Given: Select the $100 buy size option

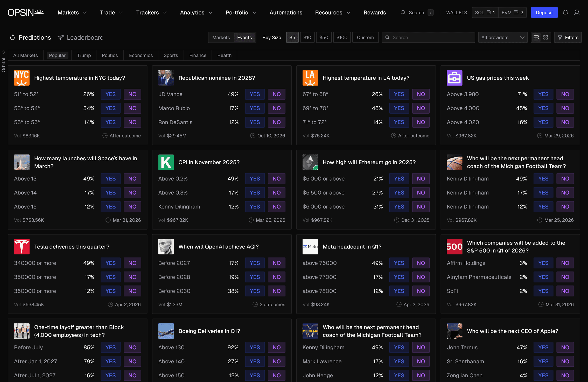Looking at the screenshot, I should click(x=342, y=37).
